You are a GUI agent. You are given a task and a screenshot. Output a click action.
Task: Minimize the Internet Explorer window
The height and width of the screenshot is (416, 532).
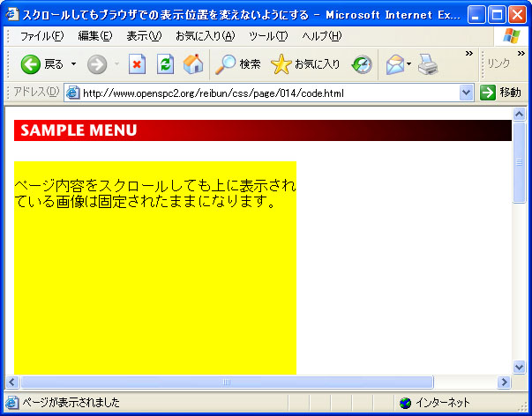point(476,15)
